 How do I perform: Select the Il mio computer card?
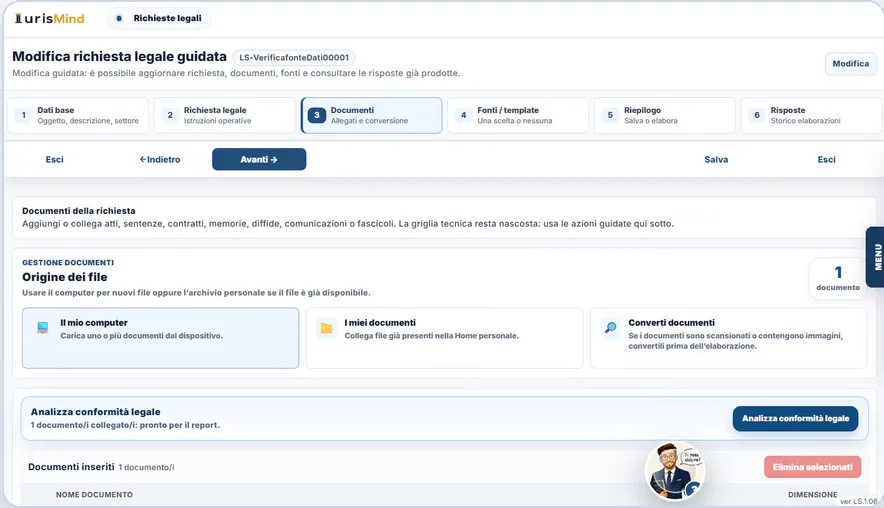click(160, 338)
